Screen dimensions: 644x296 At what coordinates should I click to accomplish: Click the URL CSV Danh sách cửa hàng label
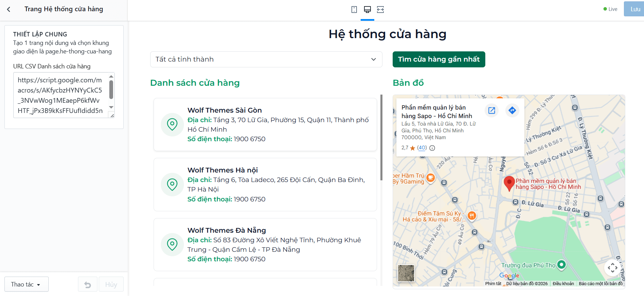pyautogui.click(x=52, y=66)
